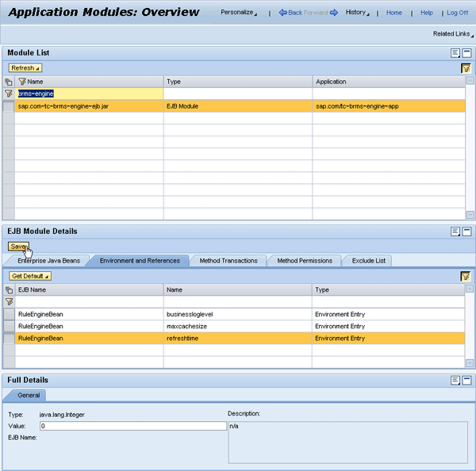
Task: Click the Module List panel options icon
Action: tap(455, 52)
